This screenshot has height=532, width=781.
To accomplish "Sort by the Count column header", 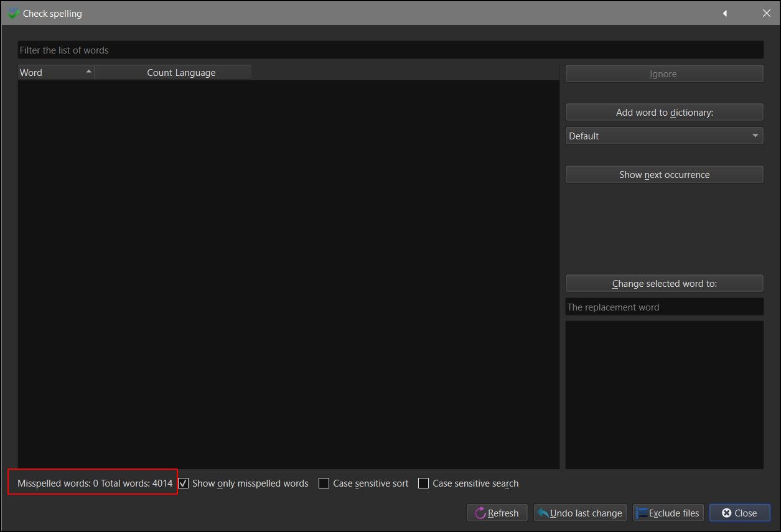I will tap(134, 72).
